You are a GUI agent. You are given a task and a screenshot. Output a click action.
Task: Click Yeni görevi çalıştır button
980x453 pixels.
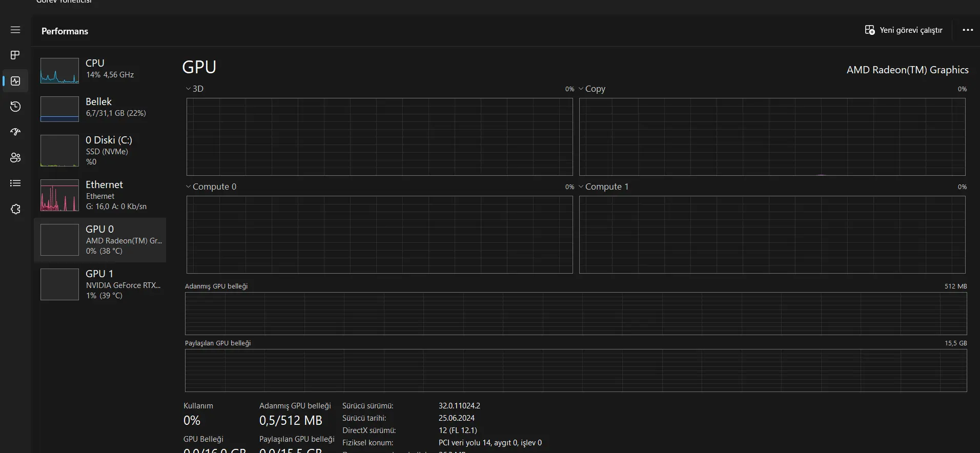point(904,30)
